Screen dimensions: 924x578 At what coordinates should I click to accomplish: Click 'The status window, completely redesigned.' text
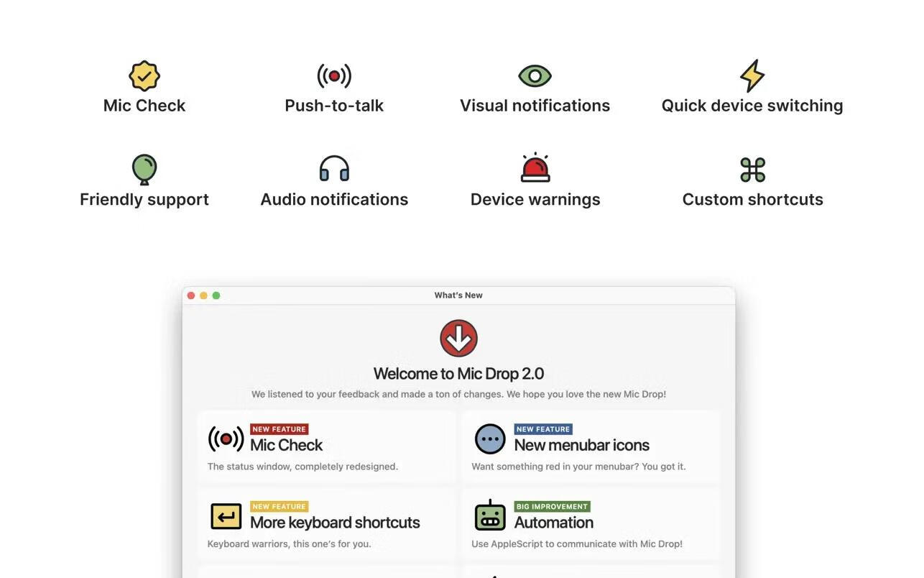302,467
